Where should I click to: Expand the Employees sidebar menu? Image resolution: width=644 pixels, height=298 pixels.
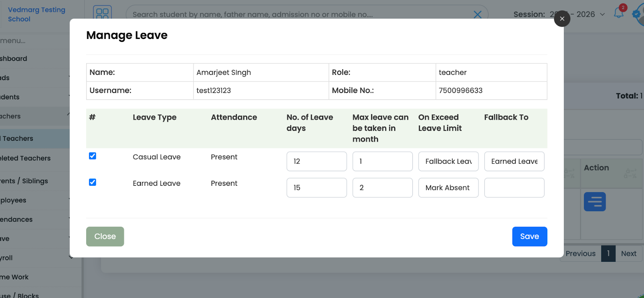(x=35, y=200)
